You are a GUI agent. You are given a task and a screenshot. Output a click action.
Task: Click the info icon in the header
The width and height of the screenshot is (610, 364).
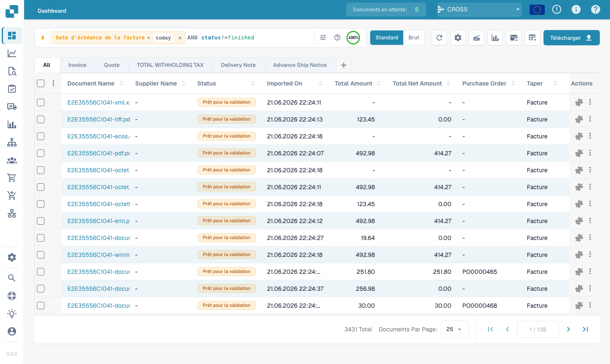click(576, 9)
